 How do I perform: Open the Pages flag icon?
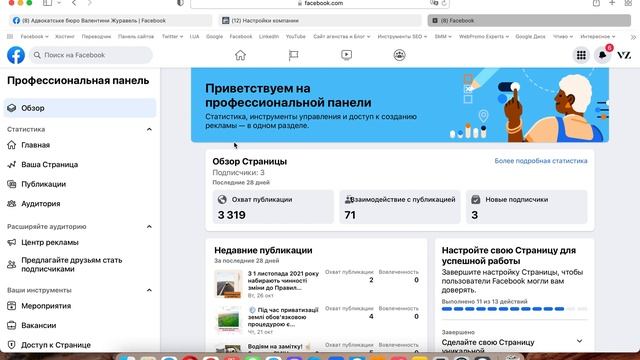293,55
